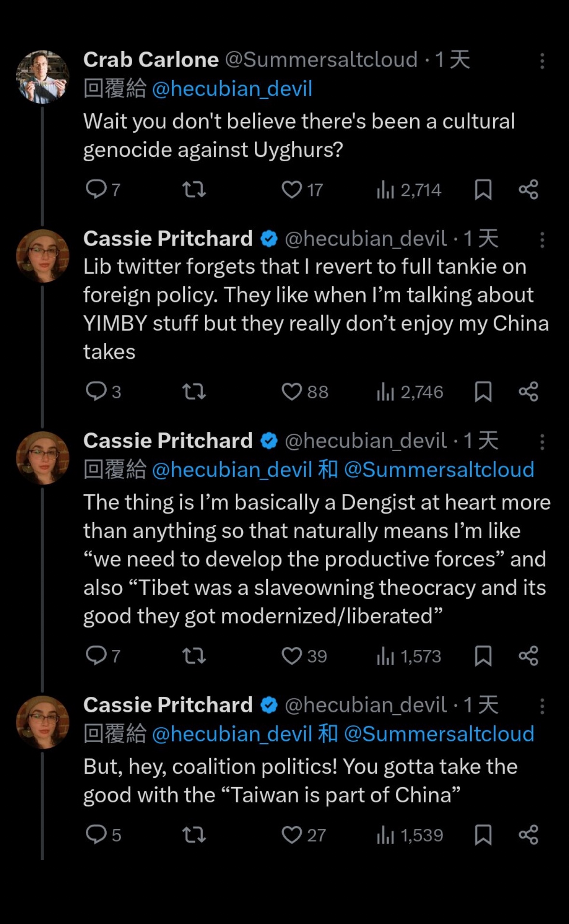The image size is (569, 924).
Task: Reply to Crab Carlone's Uyghurs tweet
Action: pos(96,189)
